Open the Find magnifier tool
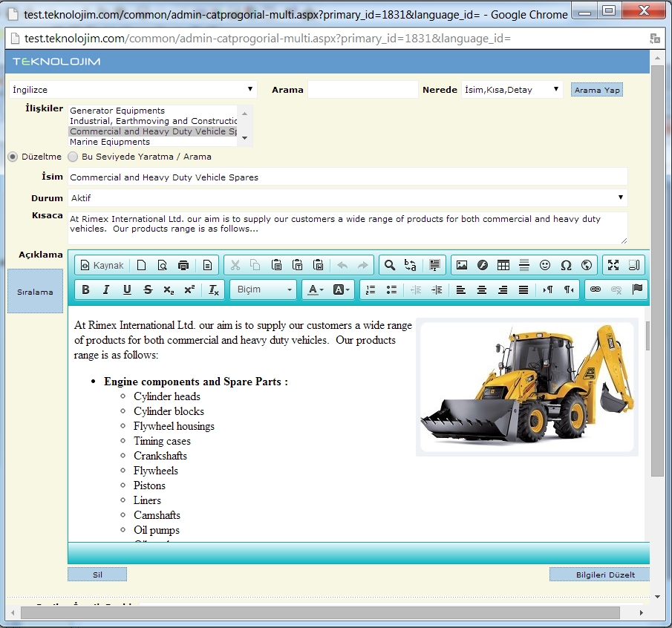 click(x=390, y=265)
